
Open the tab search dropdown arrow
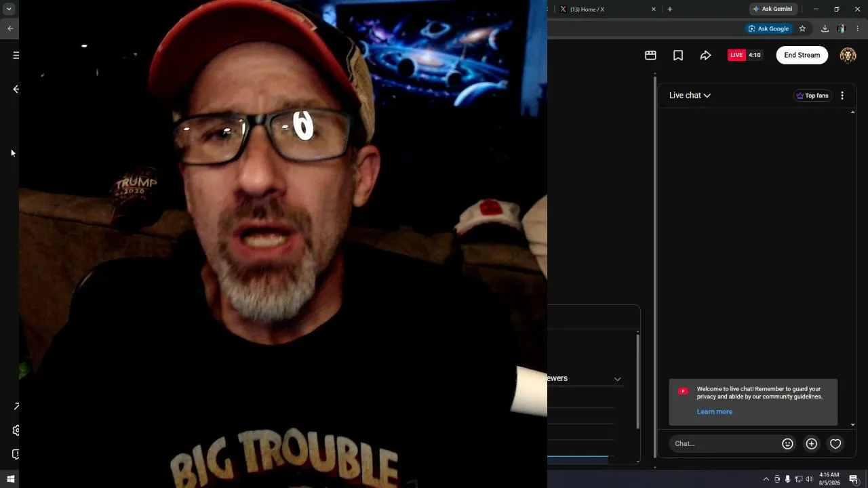[x=9, y=9]
